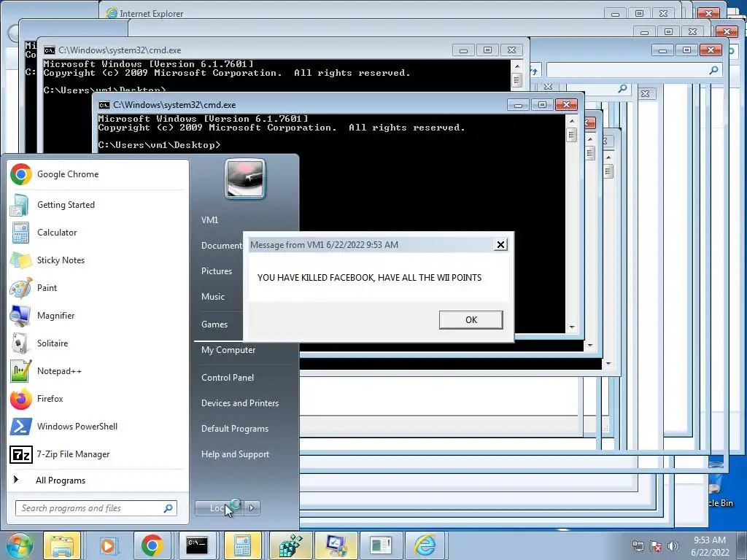This screenshot has width=747, height=560.
Task: Switch to Chrome on the taskbar
Action: (x=152, y=545)
